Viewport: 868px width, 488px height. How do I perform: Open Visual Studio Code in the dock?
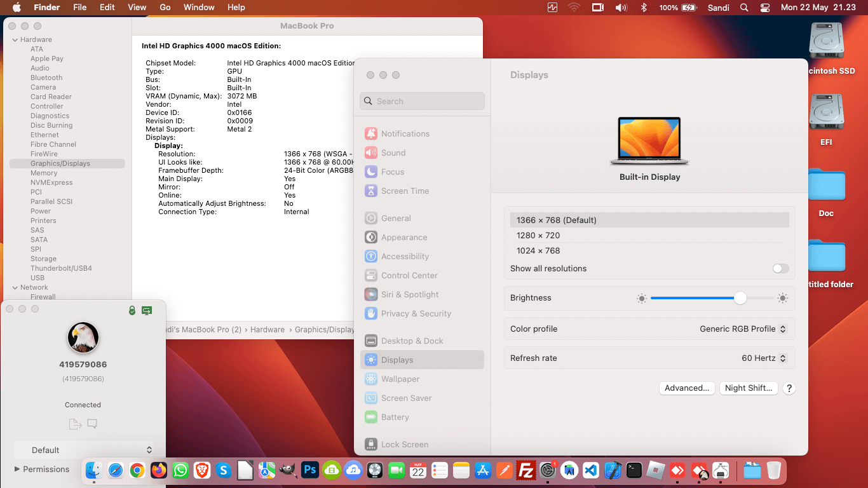pyautogui.click(x=590, y=470)
